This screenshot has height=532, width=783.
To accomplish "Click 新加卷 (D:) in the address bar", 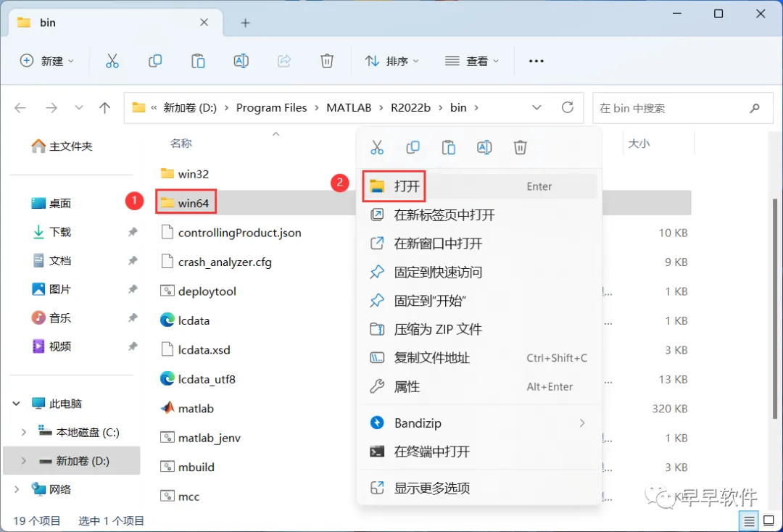I will coord(190,108).
